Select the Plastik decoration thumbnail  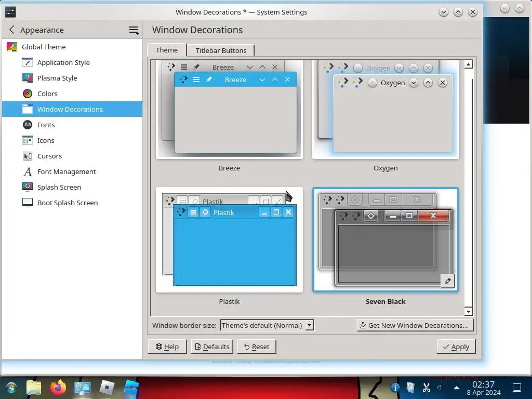pos(229,240)
